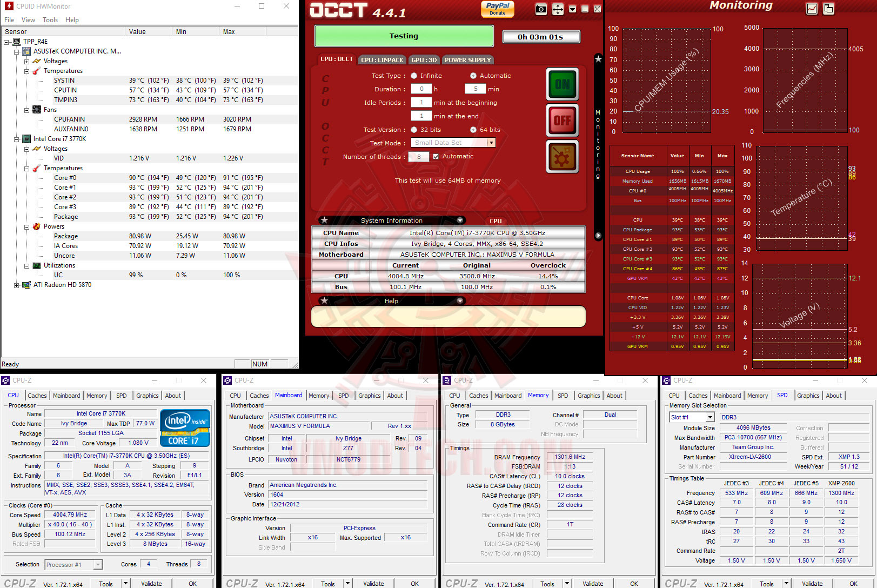Viewport: 877px width, 588px height.
Task: Open the HWMonitor Tools menu
Action: pyautogui.click(x=50, y=20)
